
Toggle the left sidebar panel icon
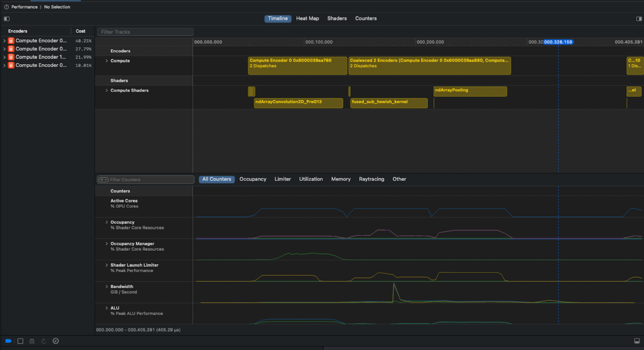[x=7, y=19]
